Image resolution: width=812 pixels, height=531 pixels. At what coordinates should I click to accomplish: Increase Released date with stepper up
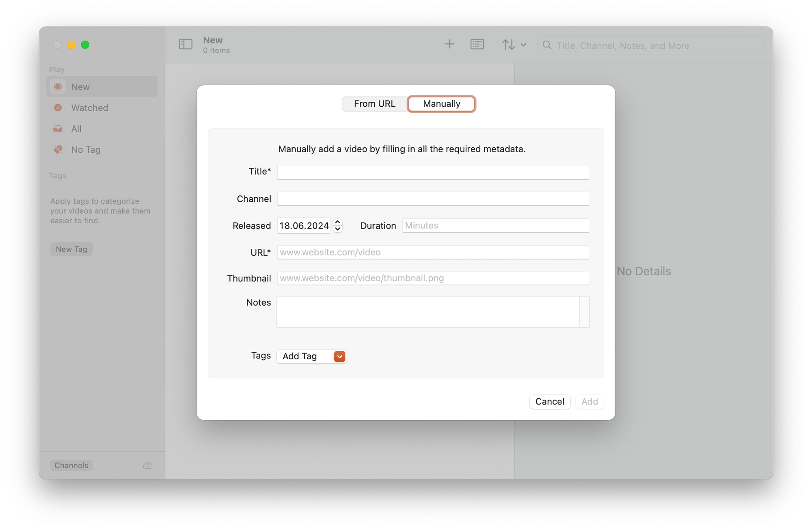pyautogui.click(x=337, y=222)
